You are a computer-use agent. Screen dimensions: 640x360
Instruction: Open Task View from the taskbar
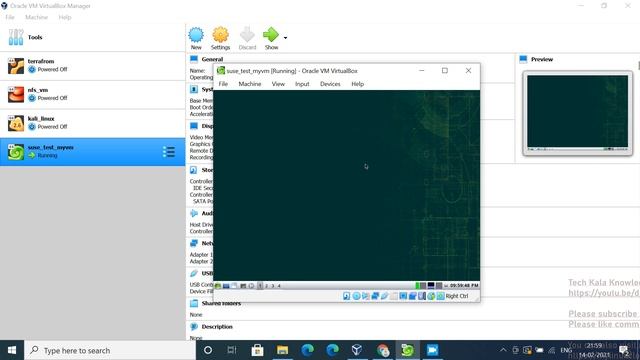click(x=232, y=350)
